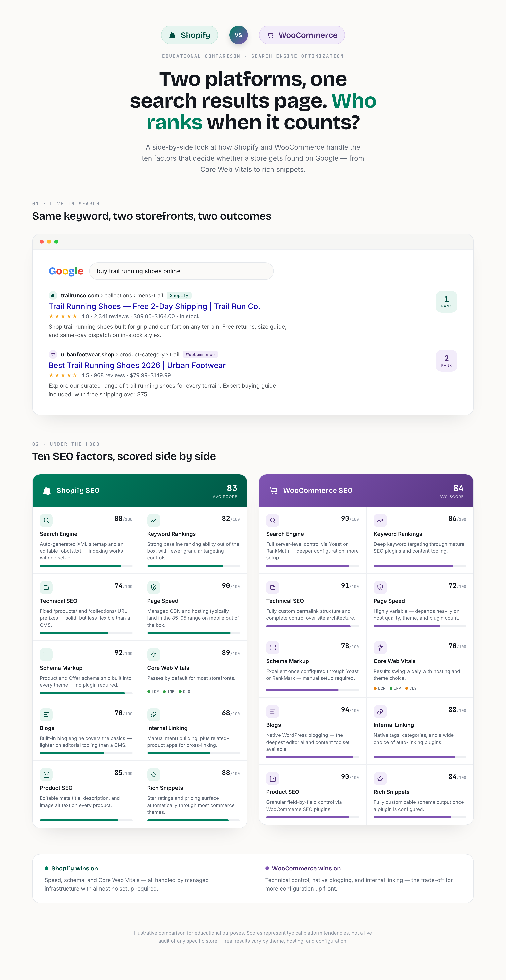The width and height of the screenshot is (506, 980).
Task: Click WooCommerce Blogs lines icon
Action: click(x=273, y=711)
